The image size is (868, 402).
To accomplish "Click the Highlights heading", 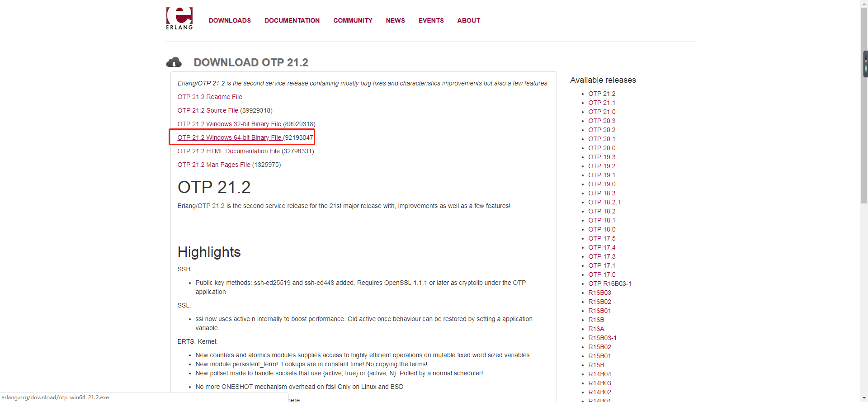I will (x=209, y=252).
